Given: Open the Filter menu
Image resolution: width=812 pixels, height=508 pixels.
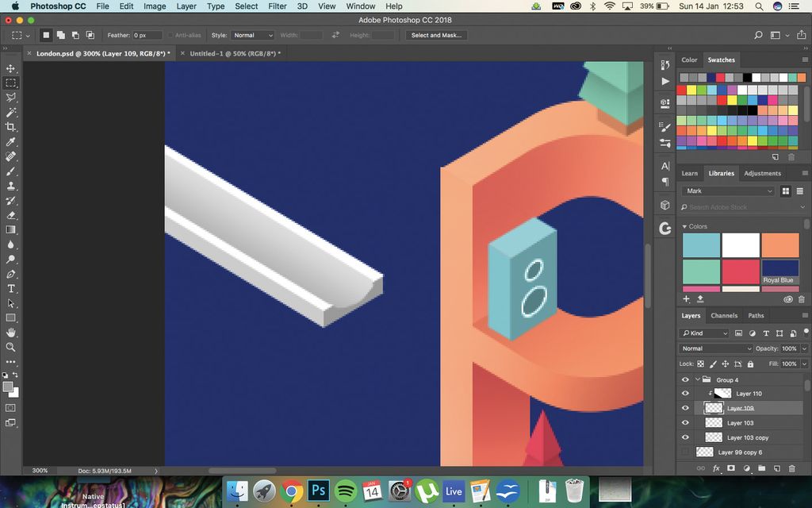Looking at the screenshot, I should (x=277, y=6).
